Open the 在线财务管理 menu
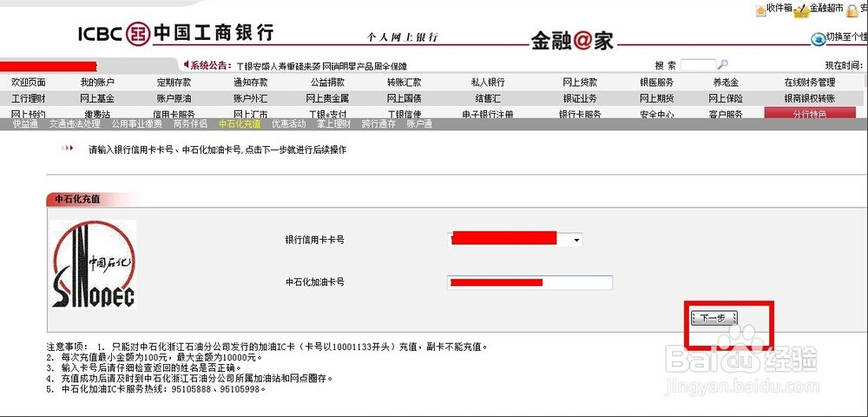The image size is (868, 417). point(809,83)
